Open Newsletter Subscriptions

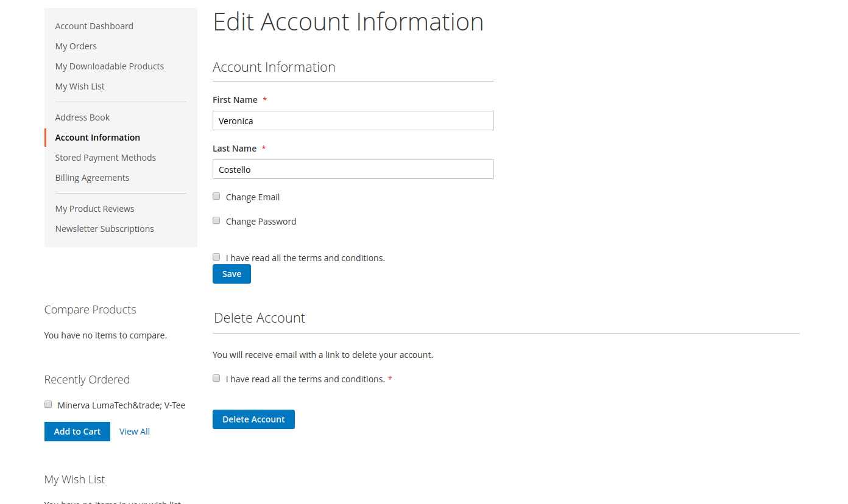point(104,229)
